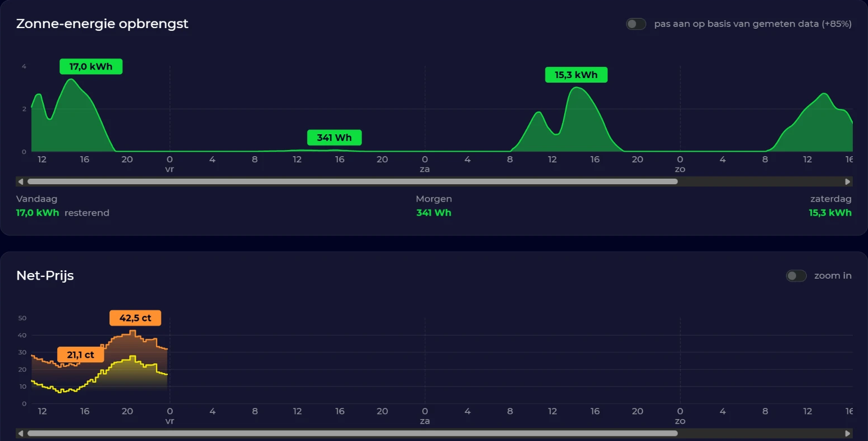Viewport: 868px width, 441px height.
Task: Click the Net-Prijs chart horizontal scrollbar thumb
Action: tap(353, 433)
